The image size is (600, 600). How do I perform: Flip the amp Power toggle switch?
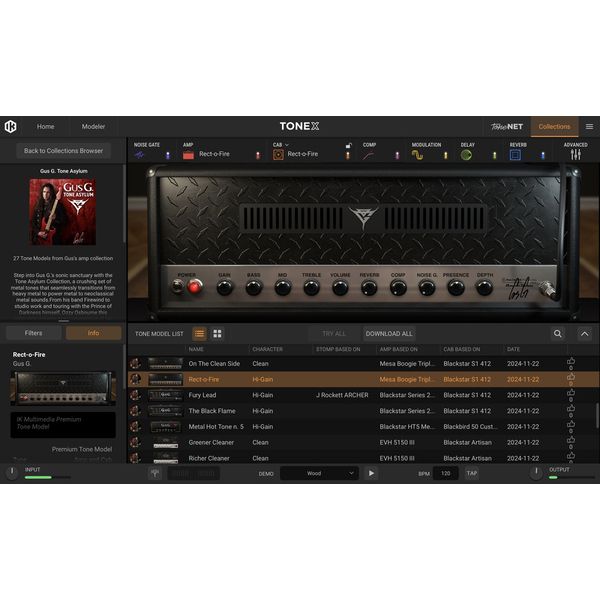click(177, 286)
